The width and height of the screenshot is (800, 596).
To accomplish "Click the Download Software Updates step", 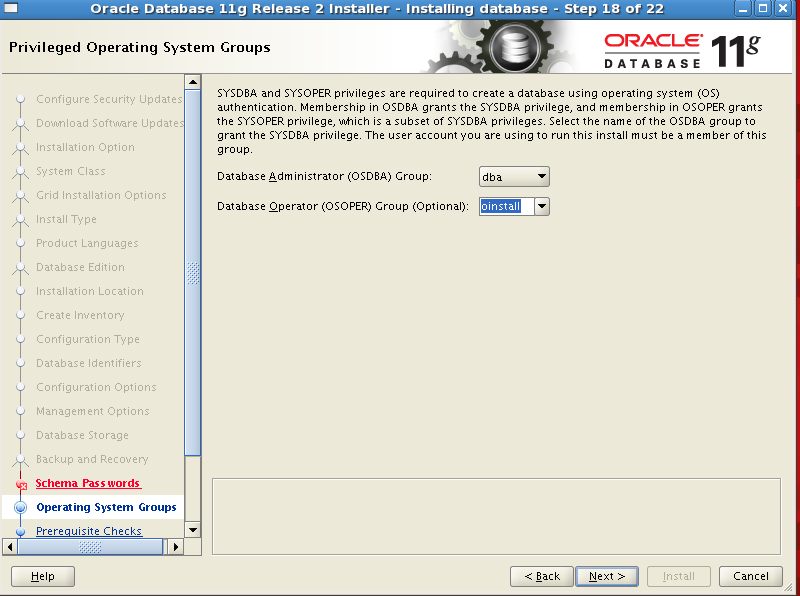I will (110, 123).
